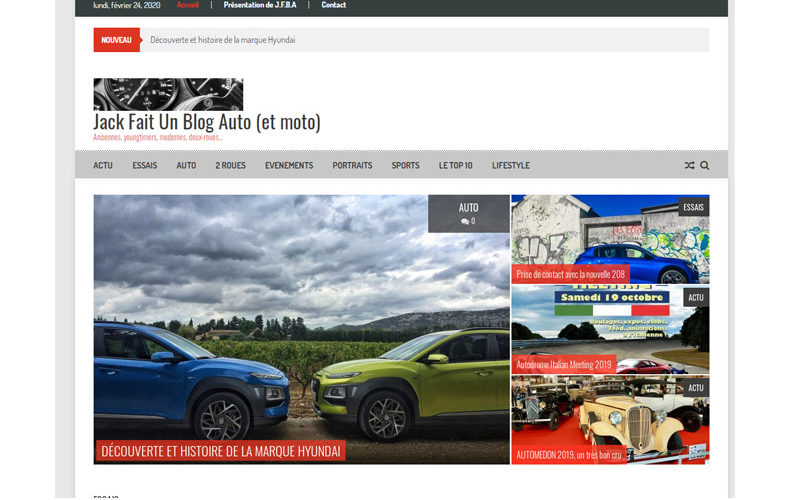
Task: Click the AUTO category badge on featured image
Action: [x=468, y=208]
